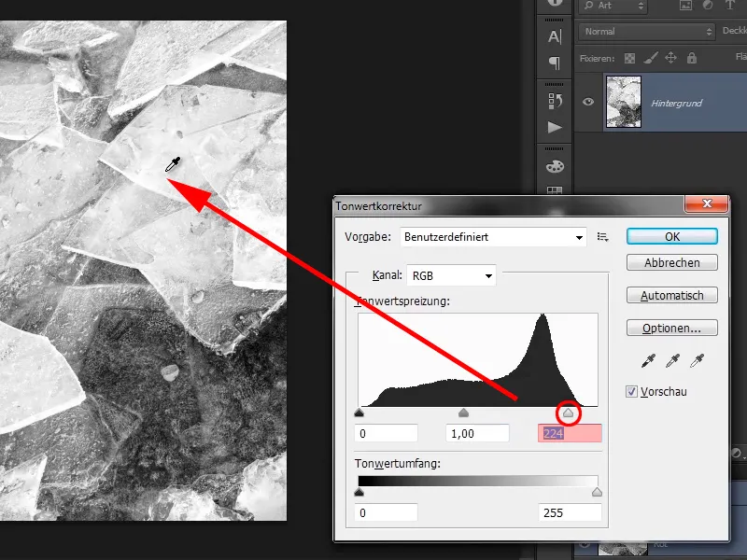Click the white Tonwertumfang output slider

pos(597,493)
